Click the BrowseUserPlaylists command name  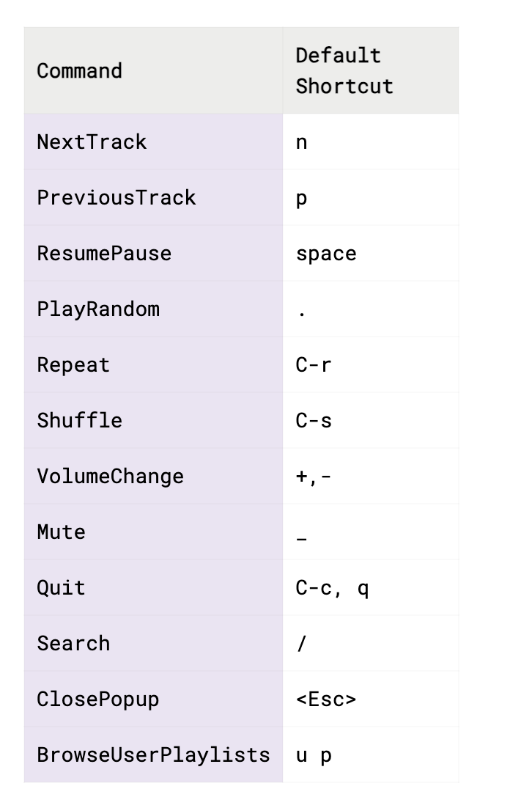[153, 755]
